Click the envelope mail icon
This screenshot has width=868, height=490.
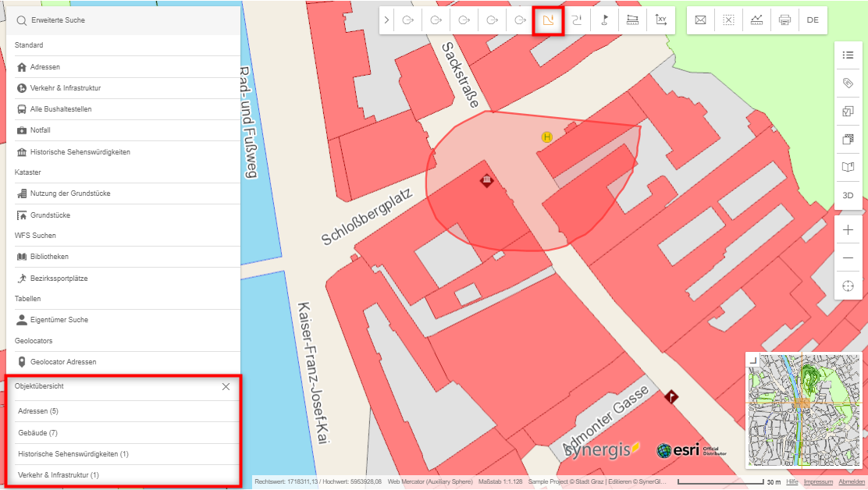(x=700, y=20)
